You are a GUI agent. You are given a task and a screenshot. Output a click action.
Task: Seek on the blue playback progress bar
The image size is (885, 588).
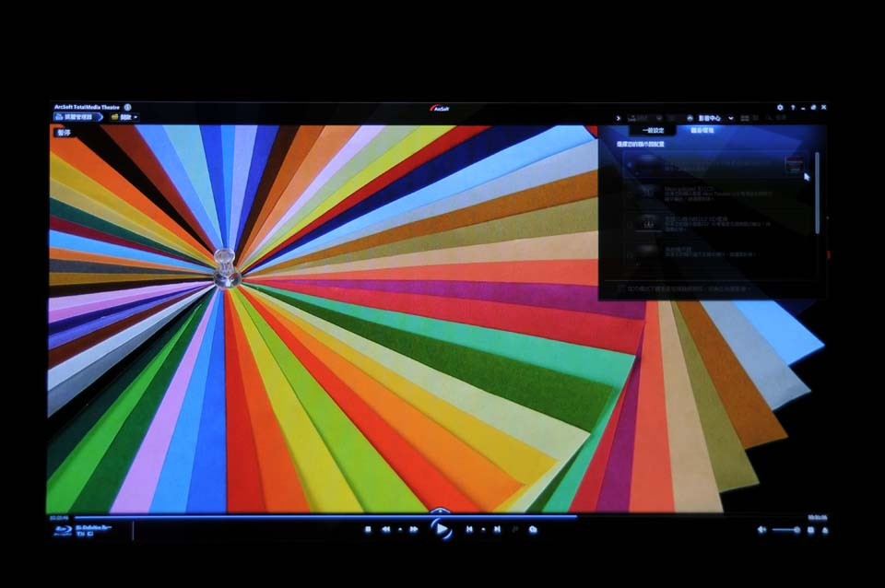(325, 516)
